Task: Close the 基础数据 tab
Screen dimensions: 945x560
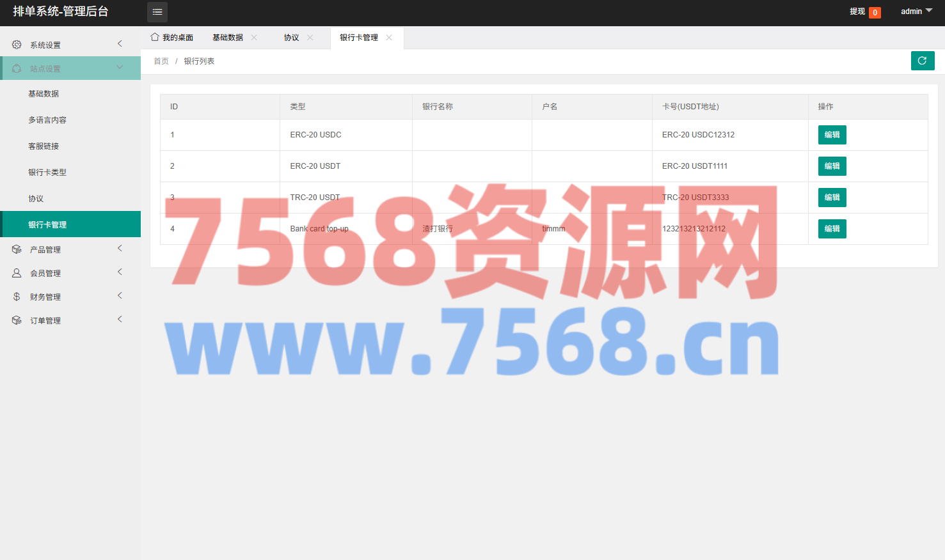Action: (x=254, y=38)
